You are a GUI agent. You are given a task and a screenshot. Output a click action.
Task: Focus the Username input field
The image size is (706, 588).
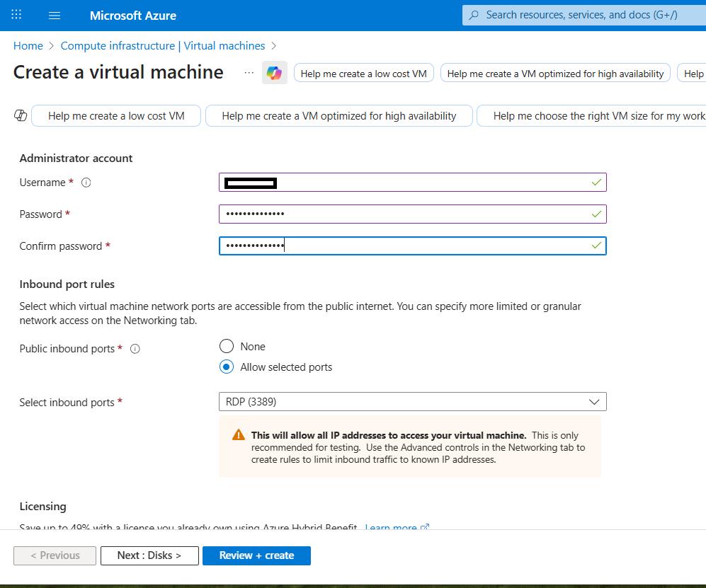[412, 183]
